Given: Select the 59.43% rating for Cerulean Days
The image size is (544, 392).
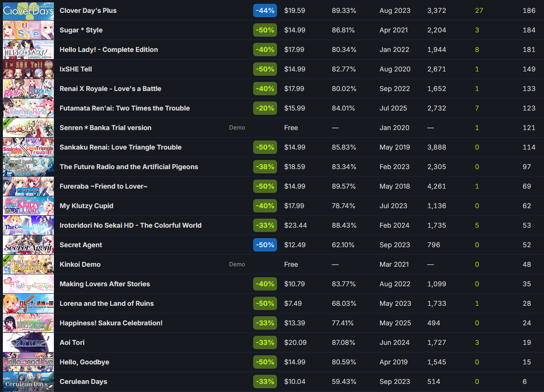Looking at the screenshot, I should coord(344,382).
